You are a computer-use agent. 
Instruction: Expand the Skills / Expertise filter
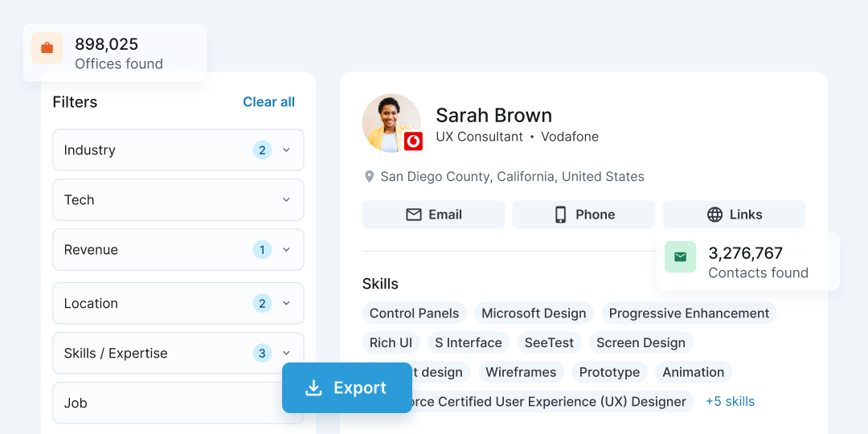(x=286, y=354)
